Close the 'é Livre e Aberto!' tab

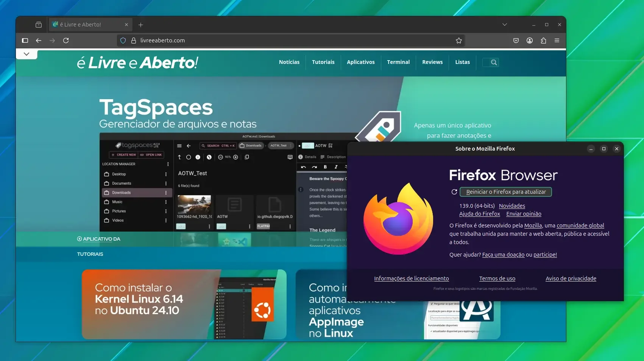point(126,25)
